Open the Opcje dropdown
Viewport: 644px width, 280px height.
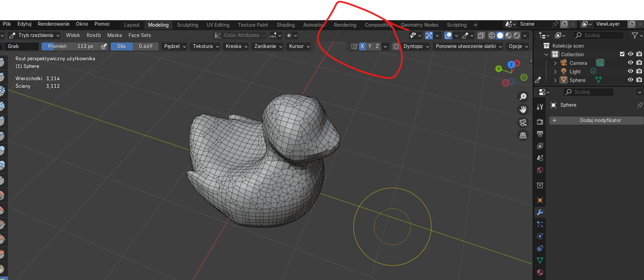[x=517, y=46]
